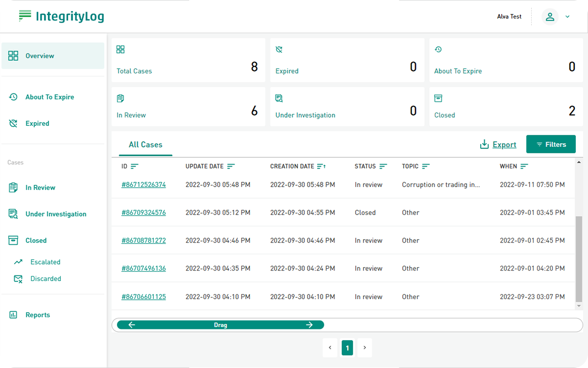Image resolution: width=588 pixels, height=368 pixels.
Task: Open Under Investigation in sidebar
Action: point(55,214)
